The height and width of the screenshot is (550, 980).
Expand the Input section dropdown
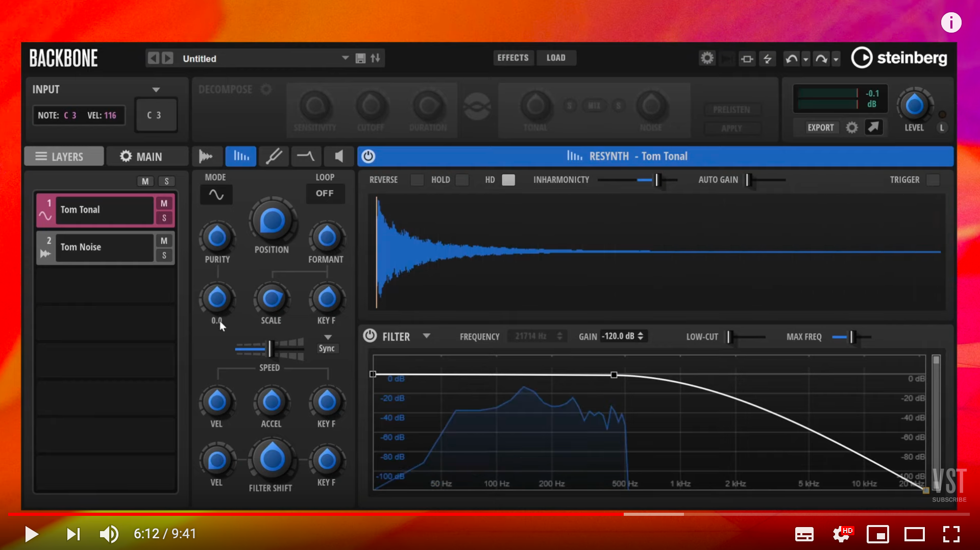[156, 90]
